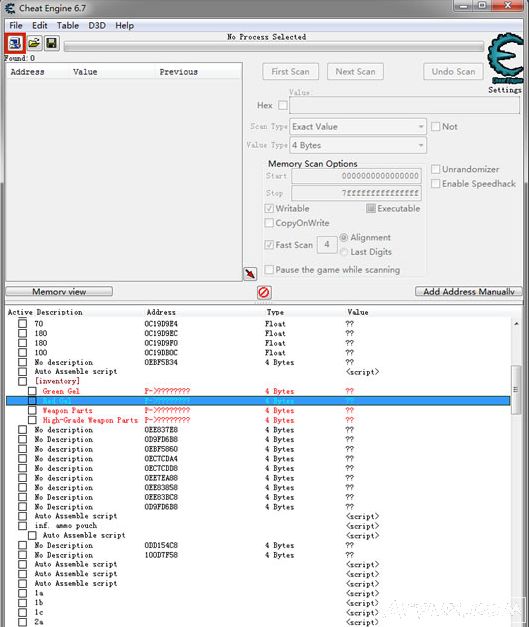Toggle the Executable checkbox
The image size is (529, 627).
click(x=371, y=208)
